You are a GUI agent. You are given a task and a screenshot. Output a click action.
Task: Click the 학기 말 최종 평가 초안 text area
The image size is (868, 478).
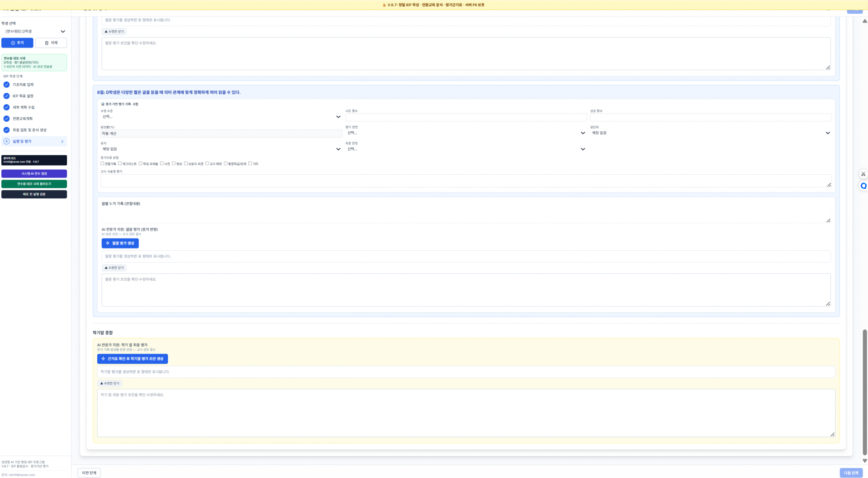pos(466,413)
